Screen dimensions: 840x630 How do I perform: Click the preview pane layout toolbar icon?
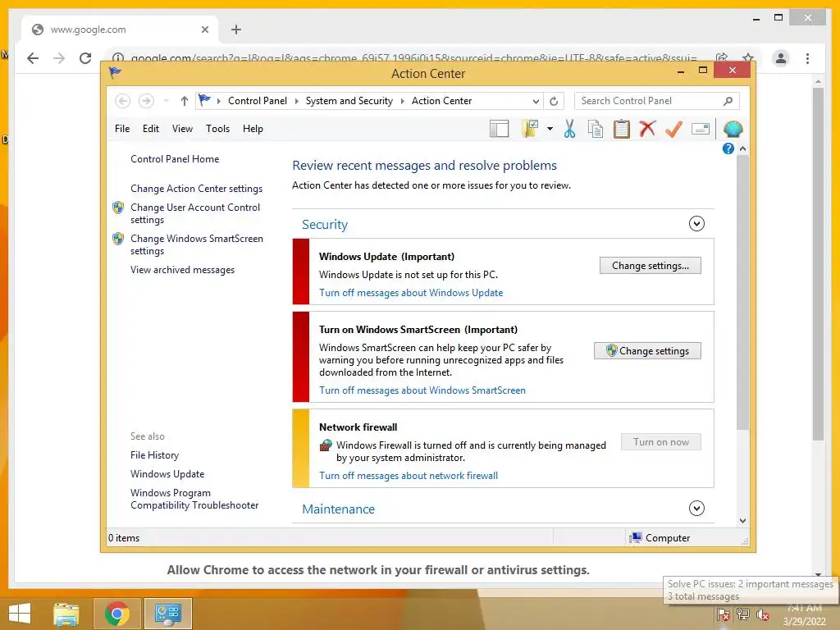[x=499, y=129]
